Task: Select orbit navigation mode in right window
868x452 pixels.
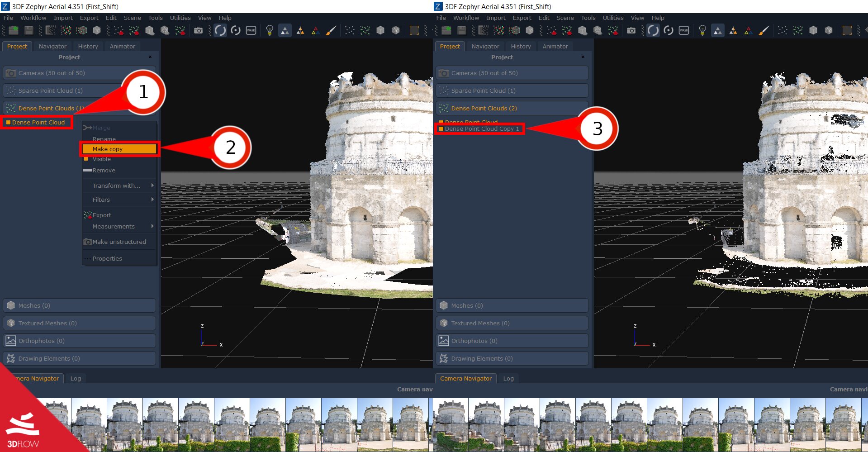Action: click(653, 30)
